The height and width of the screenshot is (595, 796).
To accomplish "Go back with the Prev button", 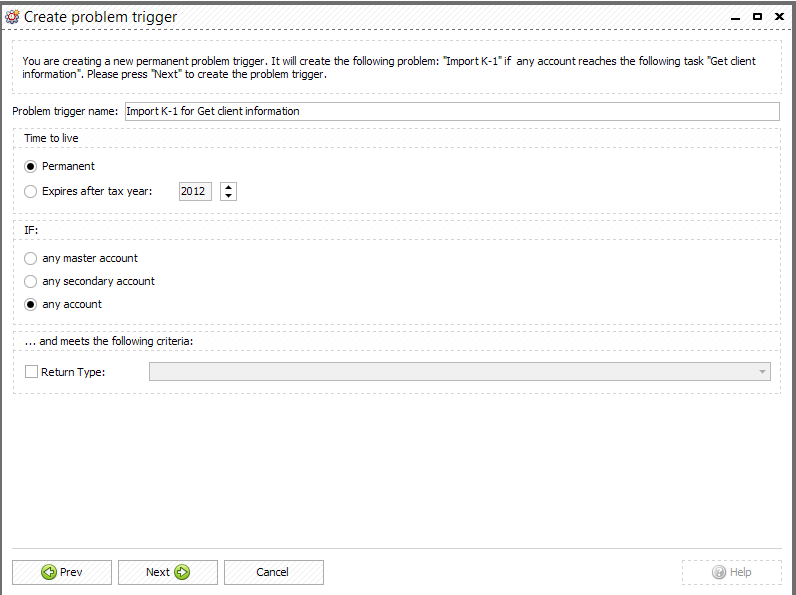I will (x=62, y=572).
